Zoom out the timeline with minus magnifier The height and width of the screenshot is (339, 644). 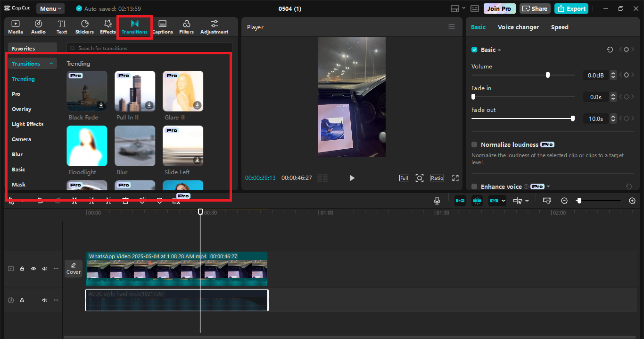564,201
